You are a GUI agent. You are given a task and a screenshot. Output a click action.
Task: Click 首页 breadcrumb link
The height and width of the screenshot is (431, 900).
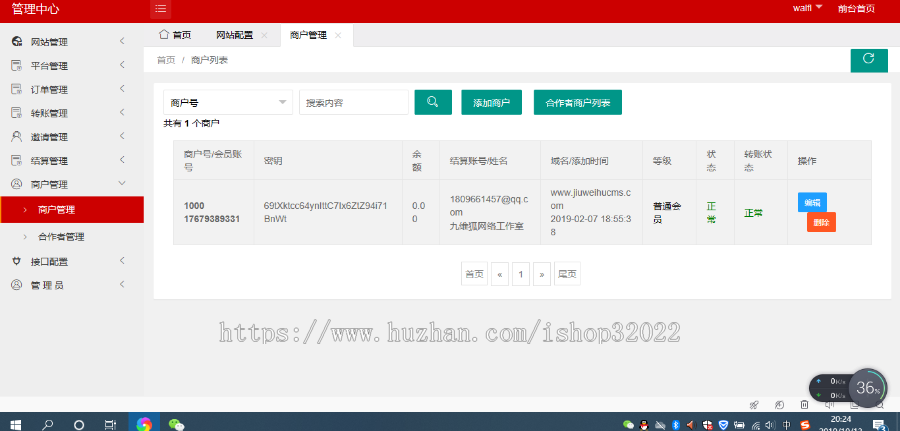[x=166, y=60]
